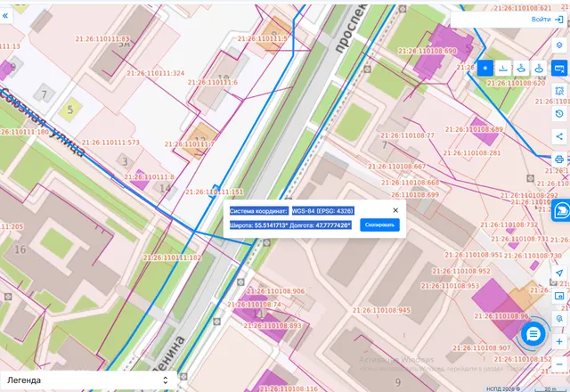Click parcel label 21:26:110108:620
570x392 pixels.
click(517, 83)
